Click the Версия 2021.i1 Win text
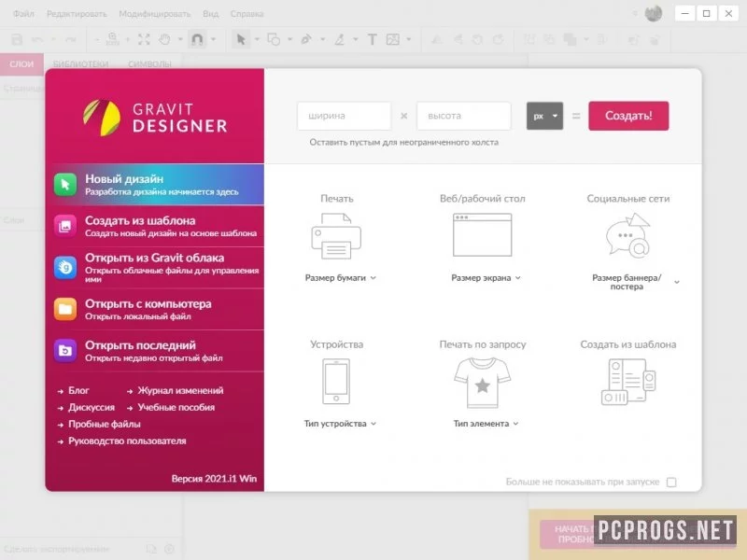 coord(215,479)
